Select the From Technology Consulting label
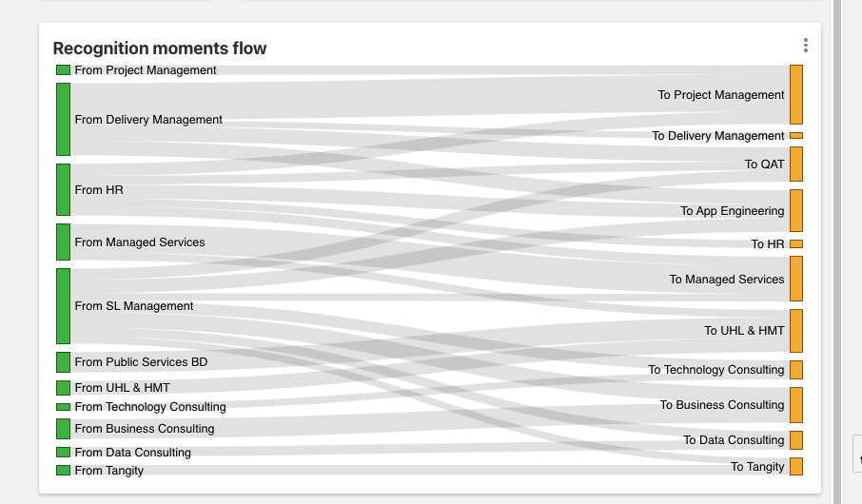 [x=150, y=407]
